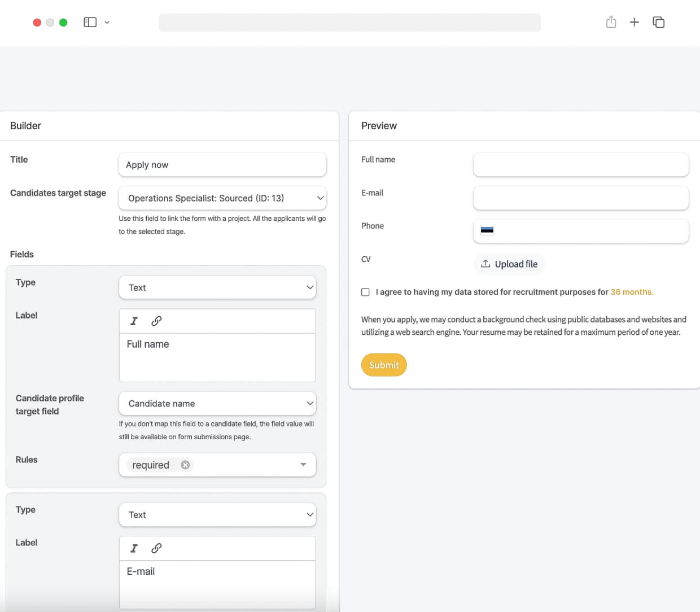The height and width of the screenshot is (612, 700).
Task: Click the Share icon in the browser toolbar
Action: pyautogui.click(x=611, y=21)
